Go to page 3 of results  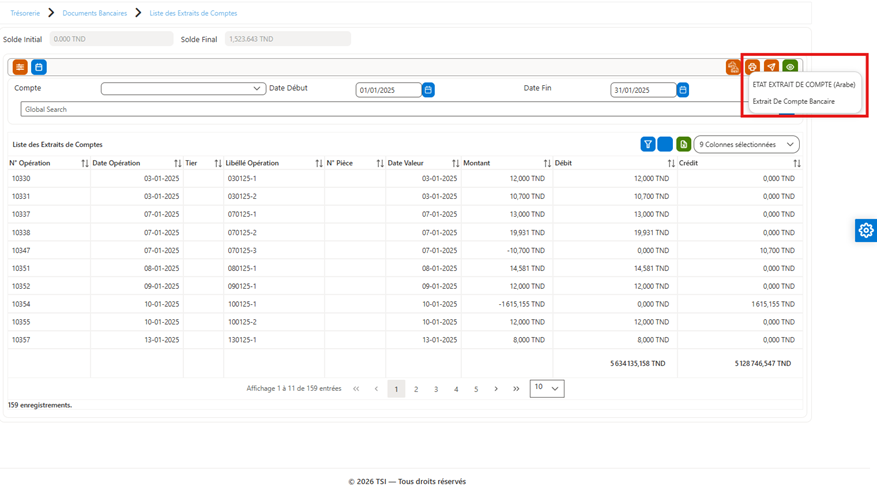(436, 389)
